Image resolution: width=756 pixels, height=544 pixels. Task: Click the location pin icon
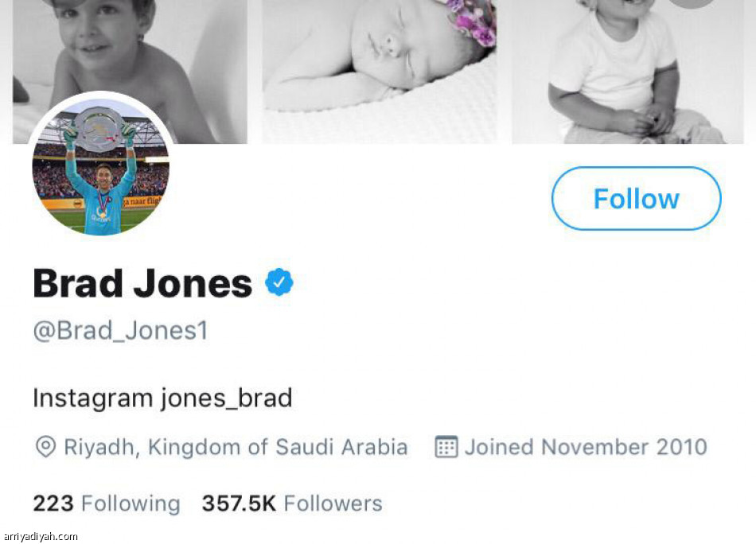[x=45, y=447]
